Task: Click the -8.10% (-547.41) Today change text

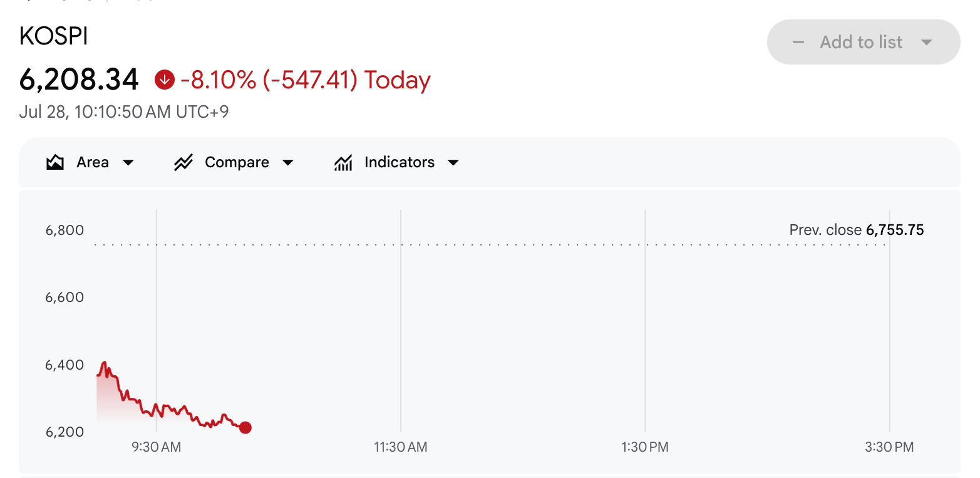Action: click(306, 80)
